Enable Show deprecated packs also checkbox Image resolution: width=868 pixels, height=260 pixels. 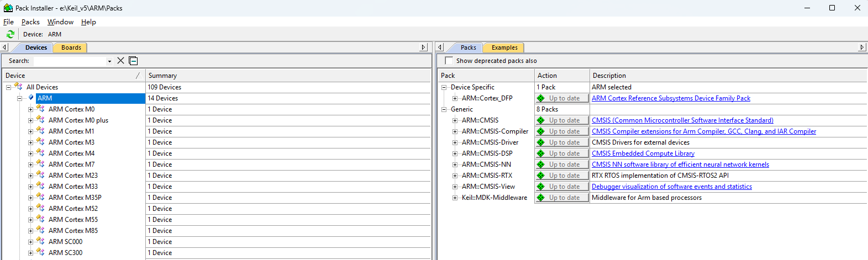(x=449, y=61)
